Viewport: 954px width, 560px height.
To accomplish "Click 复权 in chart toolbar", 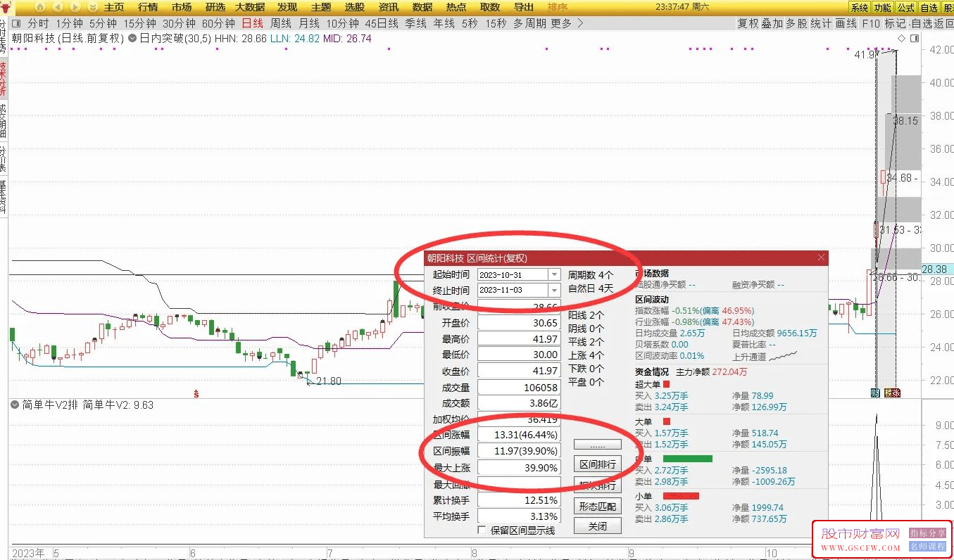I will pyautogui.click(x=748, y=23).
